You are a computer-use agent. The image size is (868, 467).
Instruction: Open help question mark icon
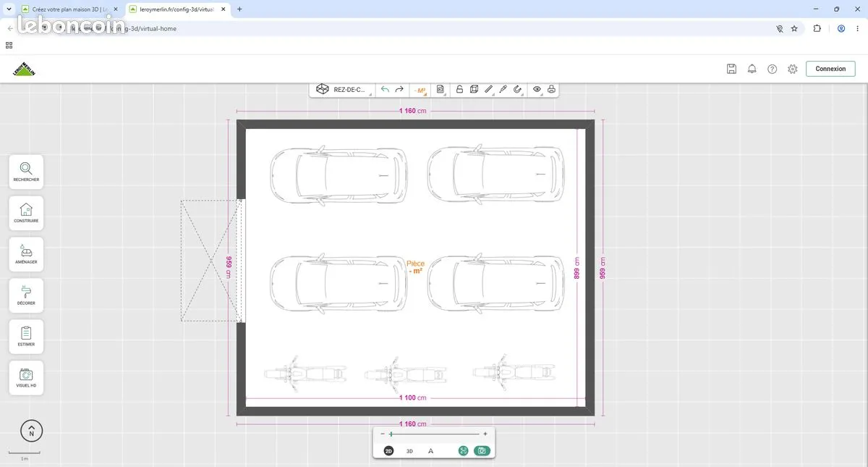[x=772, y=69]
